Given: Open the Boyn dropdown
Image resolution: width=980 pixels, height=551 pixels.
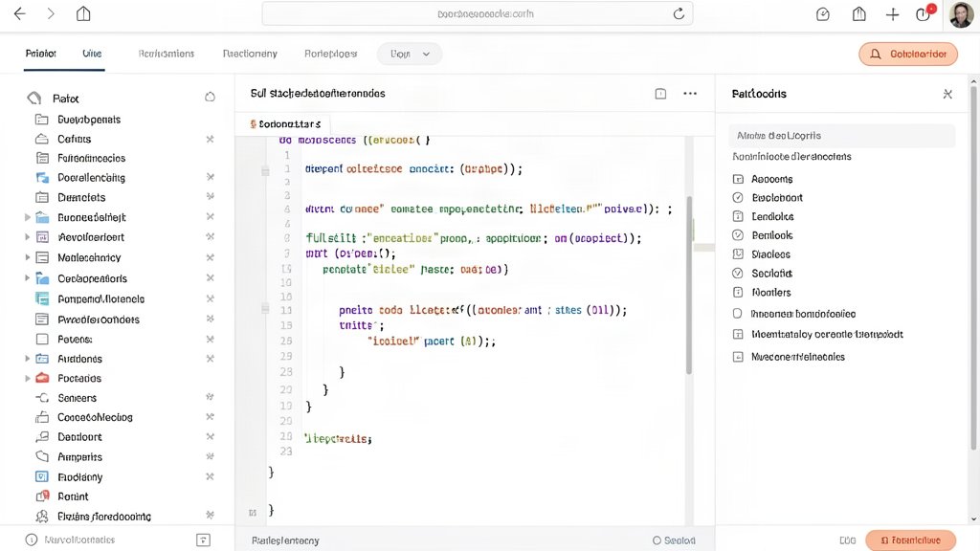Looking at the screenshot, I should (x=410, y=54).
